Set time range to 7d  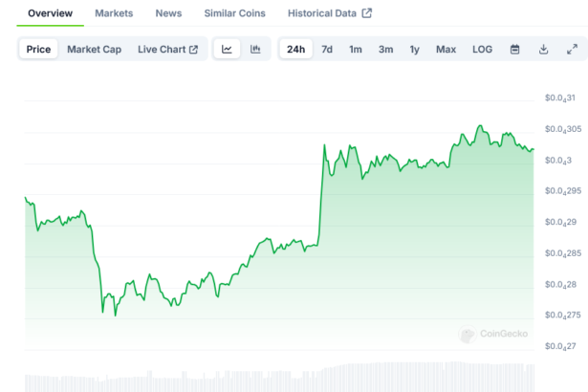[327, 50]
